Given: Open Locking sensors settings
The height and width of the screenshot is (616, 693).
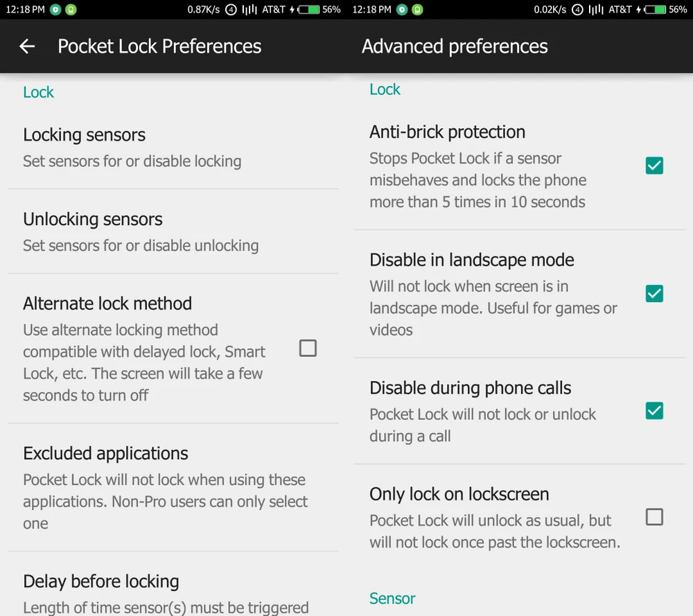Looking at the screenshot, I should [132, 147].
